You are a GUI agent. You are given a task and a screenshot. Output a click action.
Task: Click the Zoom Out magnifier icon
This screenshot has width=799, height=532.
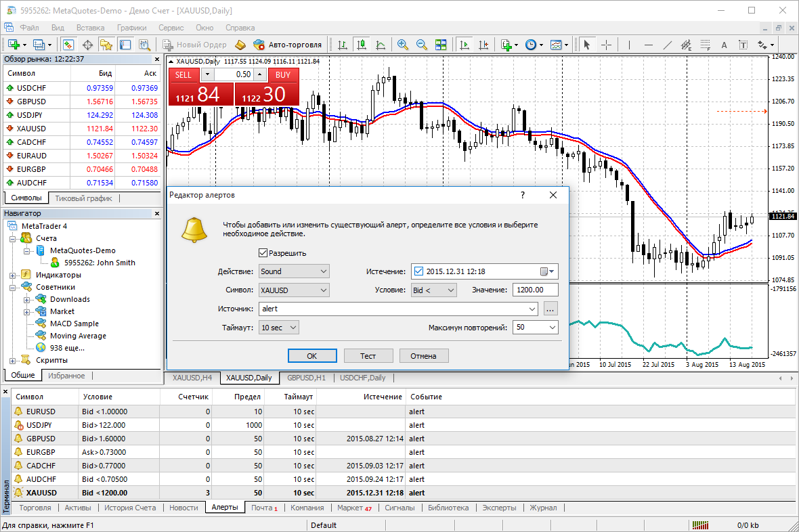pyautogui.click(x=421, y=45)
